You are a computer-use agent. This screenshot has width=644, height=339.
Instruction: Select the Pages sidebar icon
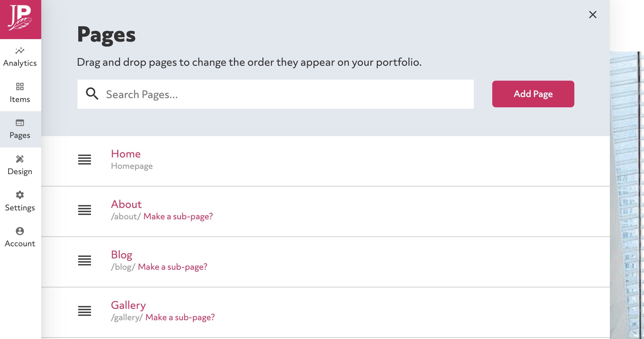(x=20, y=123)
